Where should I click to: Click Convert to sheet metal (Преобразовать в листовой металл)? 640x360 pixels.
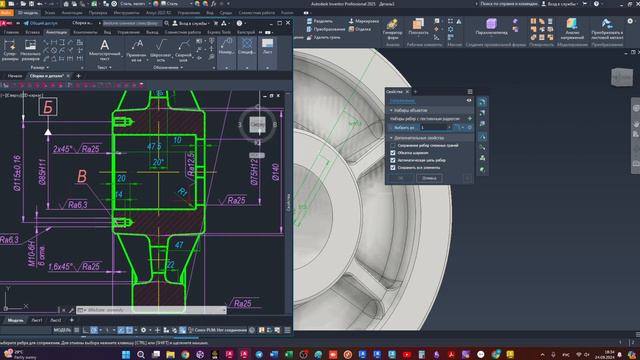pos(607,29)
